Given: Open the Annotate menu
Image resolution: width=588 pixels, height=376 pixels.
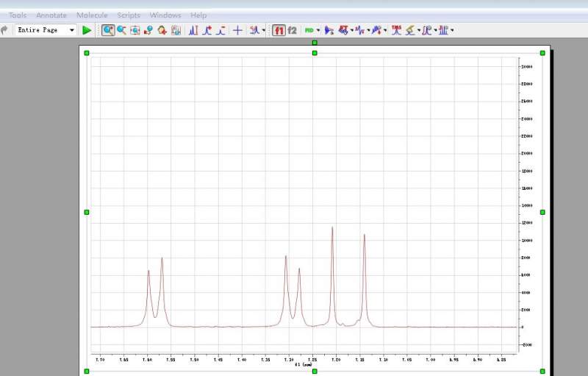Looking at the screenshot, I should coord(51,15).
